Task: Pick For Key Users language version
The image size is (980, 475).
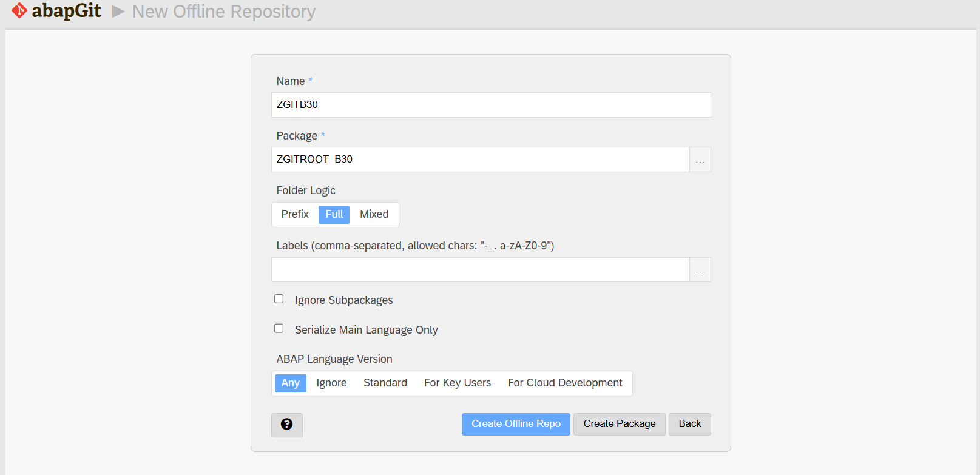Action: (x=457, y=383)
